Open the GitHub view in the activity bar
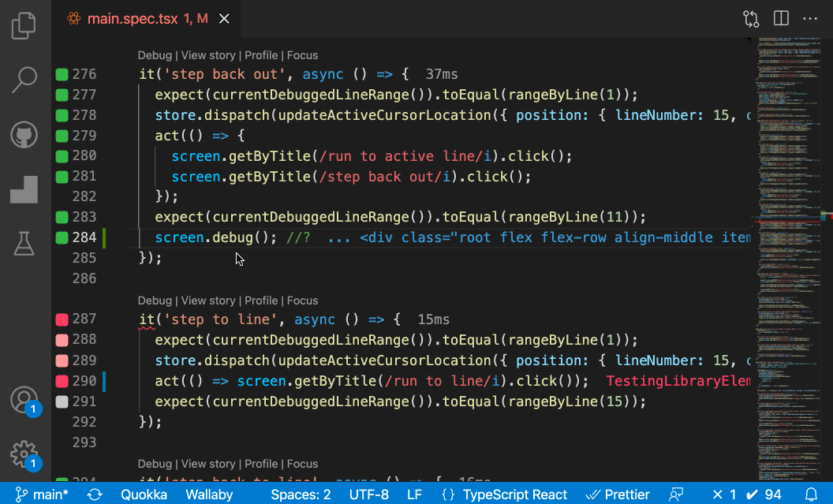Screen dimensions: 833x504 click(24, 134)
